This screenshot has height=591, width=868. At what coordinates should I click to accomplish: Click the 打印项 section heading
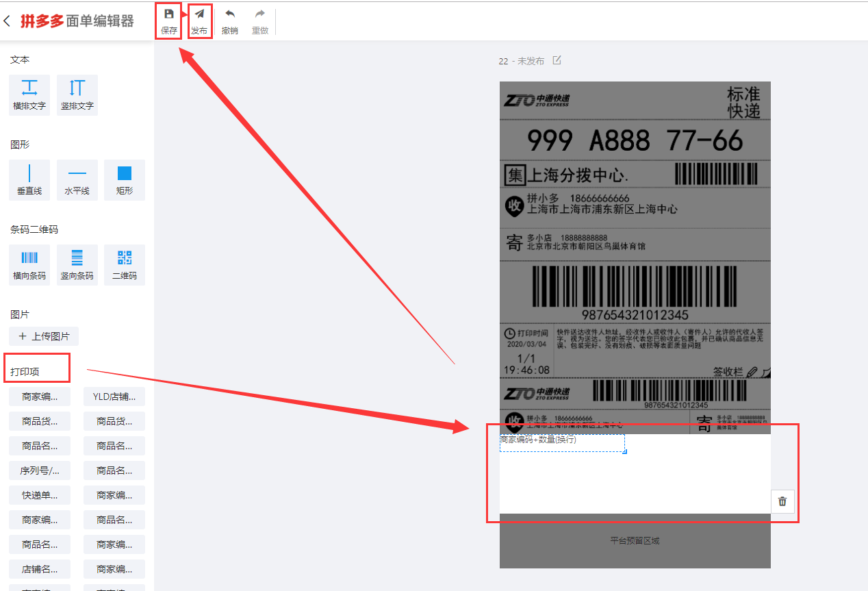click(25, 372)
